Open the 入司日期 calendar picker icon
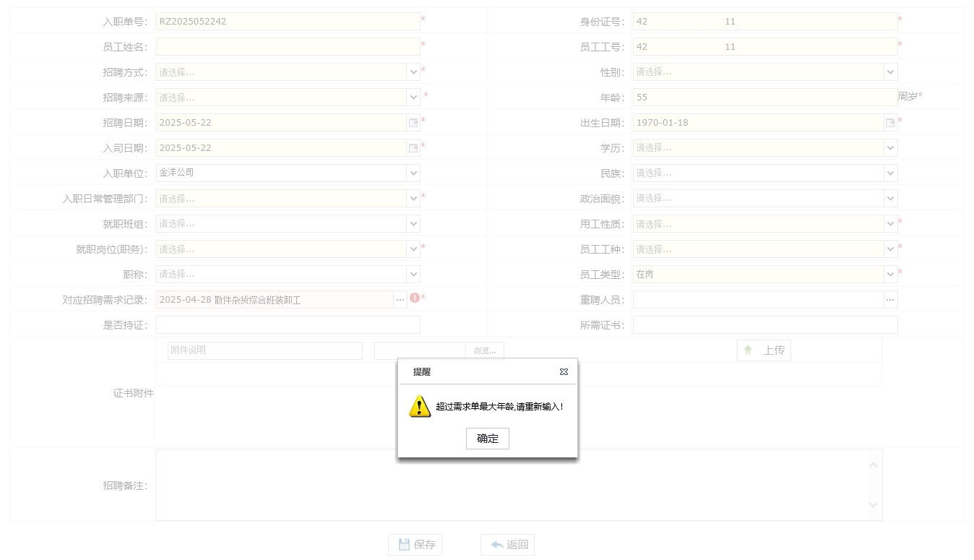 click(x=413, y=148)
